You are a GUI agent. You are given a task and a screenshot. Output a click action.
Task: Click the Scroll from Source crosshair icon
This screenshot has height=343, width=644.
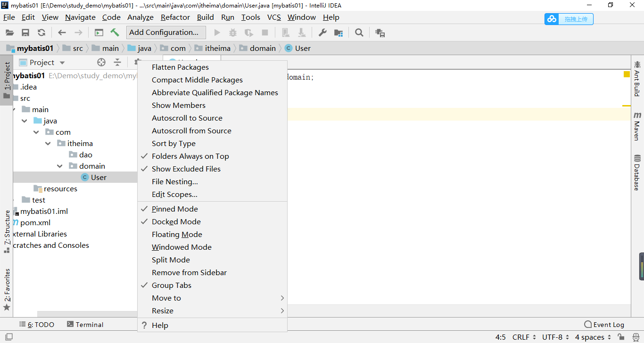[x=101, y=62]
